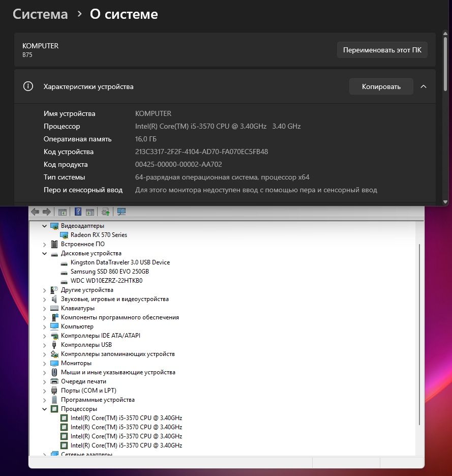Click the Back arrow in Device Manager toolbar
452x476 pixels.
(35, 212)
